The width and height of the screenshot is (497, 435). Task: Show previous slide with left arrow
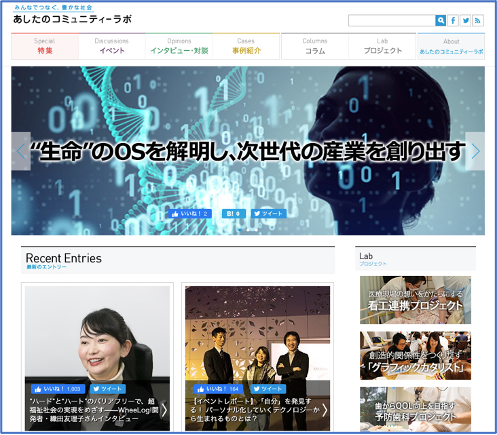click(x=21, y=151)
